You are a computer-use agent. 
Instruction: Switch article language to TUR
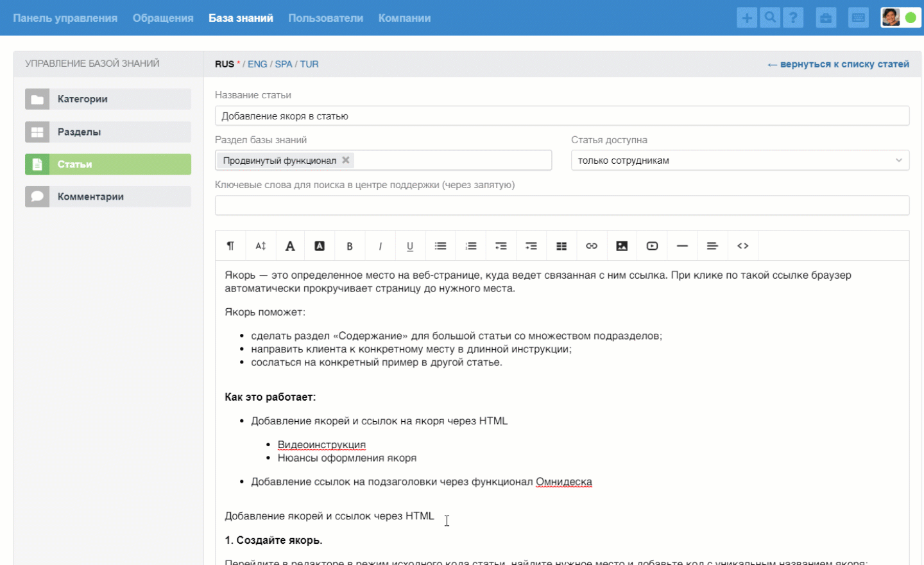pos(309,64)
